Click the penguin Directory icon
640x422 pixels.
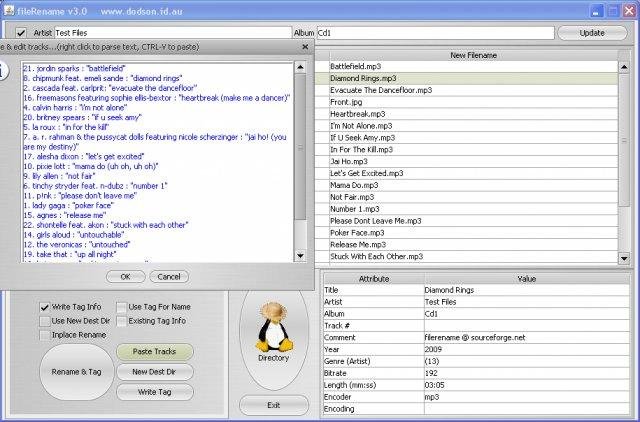point(273,328)
